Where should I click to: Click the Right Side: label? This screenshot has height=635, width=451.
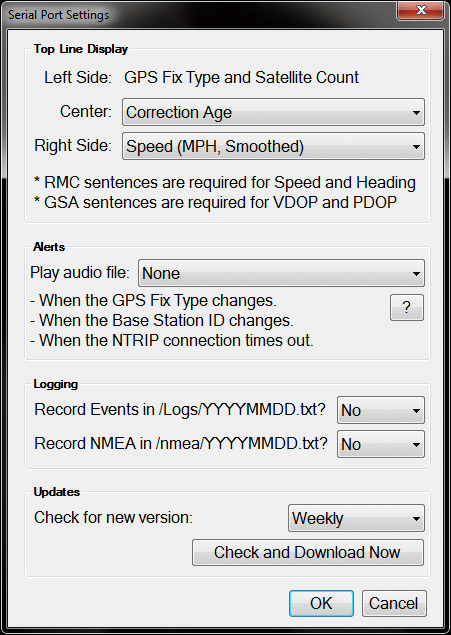coord(73,145)
